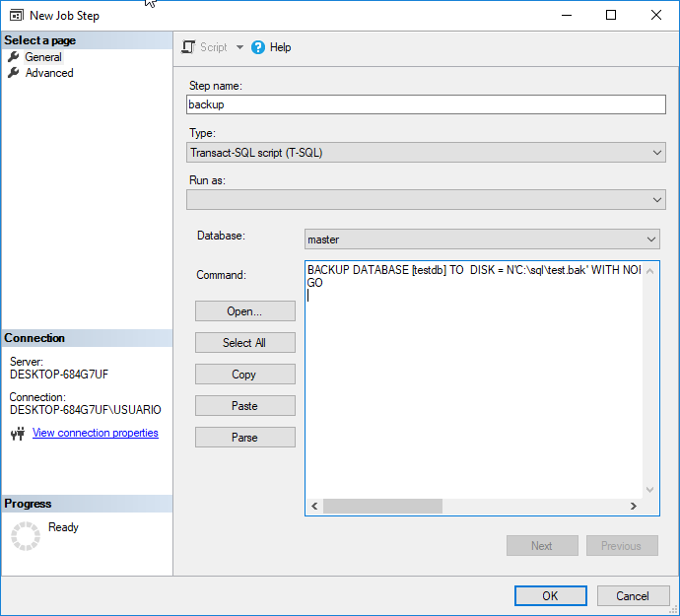Click the connection properties plug icon
This screenshot has width=680, height=616.
[x=18, y=434]
